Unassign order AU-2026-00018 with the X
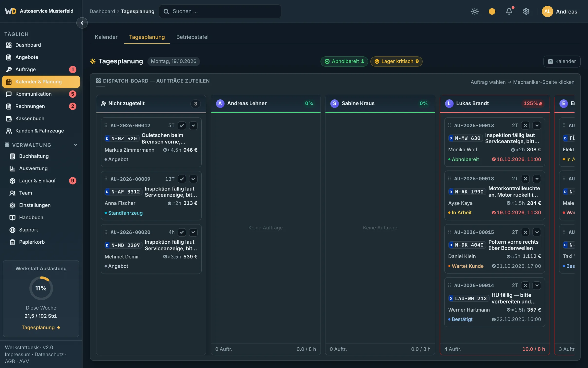Screen dimensions: 588x368 tap(525, 179)
